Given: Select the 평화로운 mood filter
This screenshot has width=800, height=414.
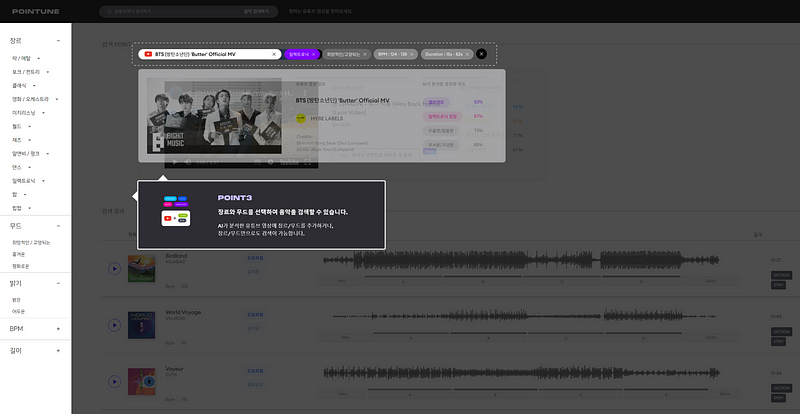Looking at the screenshot, I should pos(21,266).
